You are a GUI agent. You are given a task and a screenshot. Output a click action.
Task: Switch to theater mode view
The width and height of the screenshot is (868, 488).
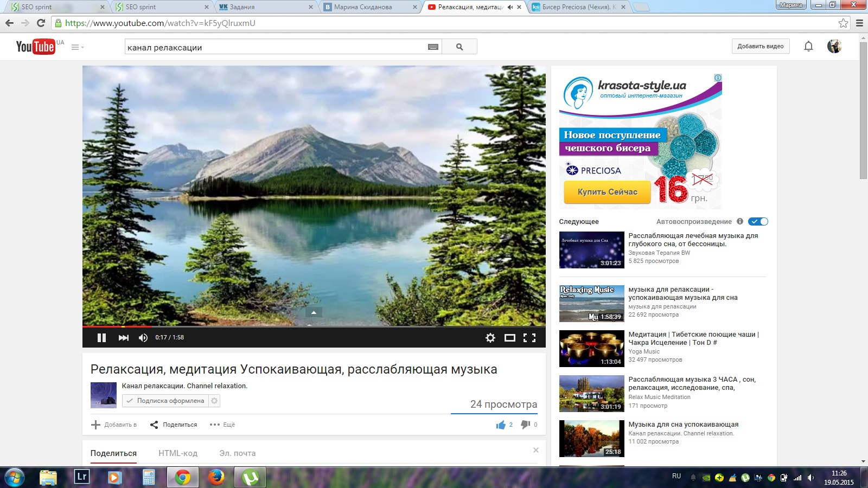510,338
